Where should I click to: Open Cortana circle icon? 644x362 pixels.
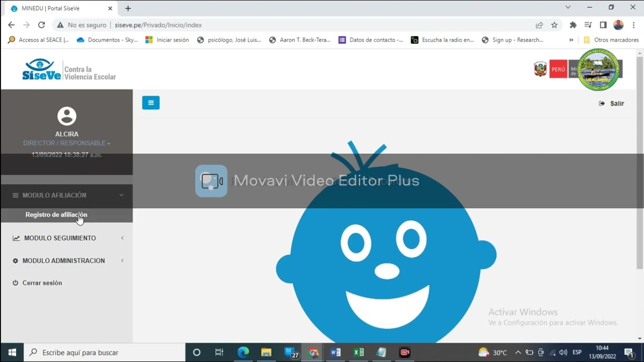[197, 352]
